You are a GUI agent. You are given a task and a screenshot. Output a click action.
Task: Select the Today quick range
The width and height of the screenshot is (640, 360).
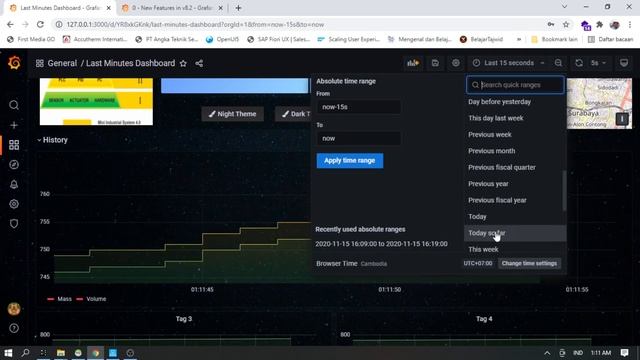[x=514, y=216]
